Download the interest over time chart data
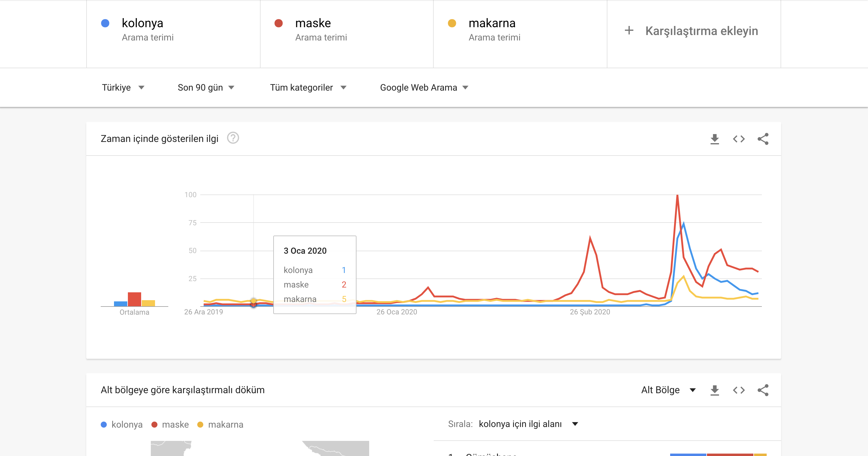 click(x=714, y=139)
